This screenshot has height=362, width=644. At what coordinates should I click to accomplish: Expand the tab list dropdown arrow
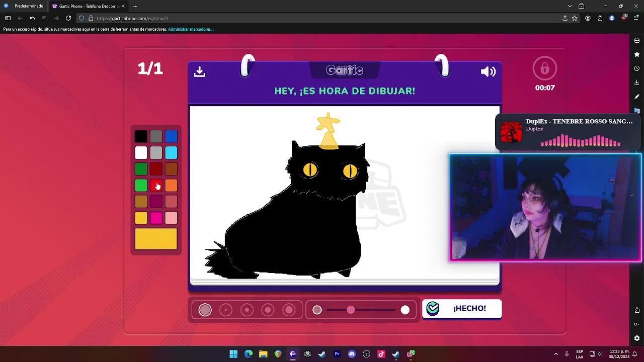[x=570, y=6]
